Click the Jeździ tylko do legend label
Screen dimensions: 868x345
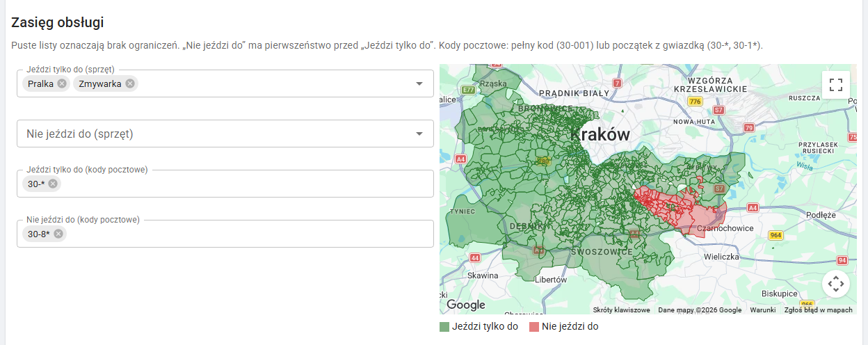[x=485, y=326]
